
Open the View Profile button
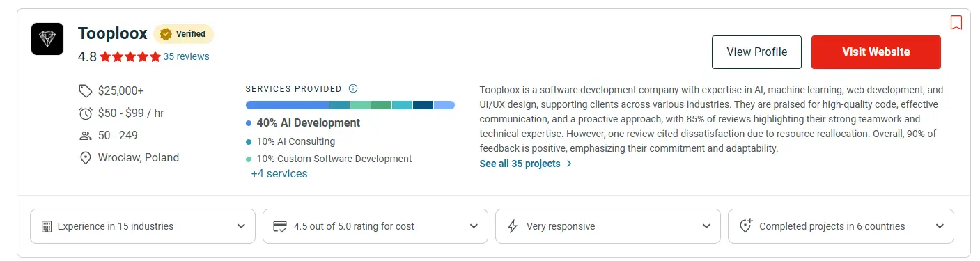click(x=756, y=52)
